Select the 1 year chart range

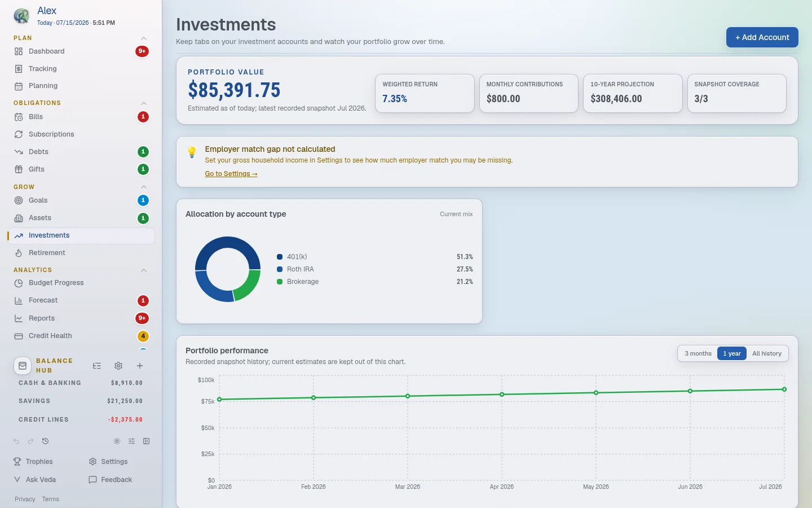point(732,353)
